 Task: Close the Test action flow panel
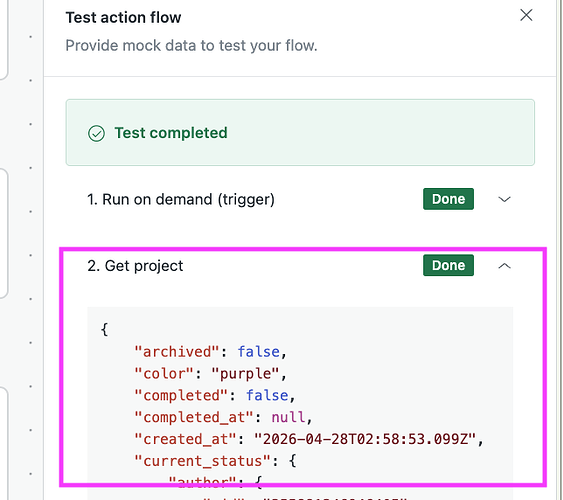click(x=526, y=15)
